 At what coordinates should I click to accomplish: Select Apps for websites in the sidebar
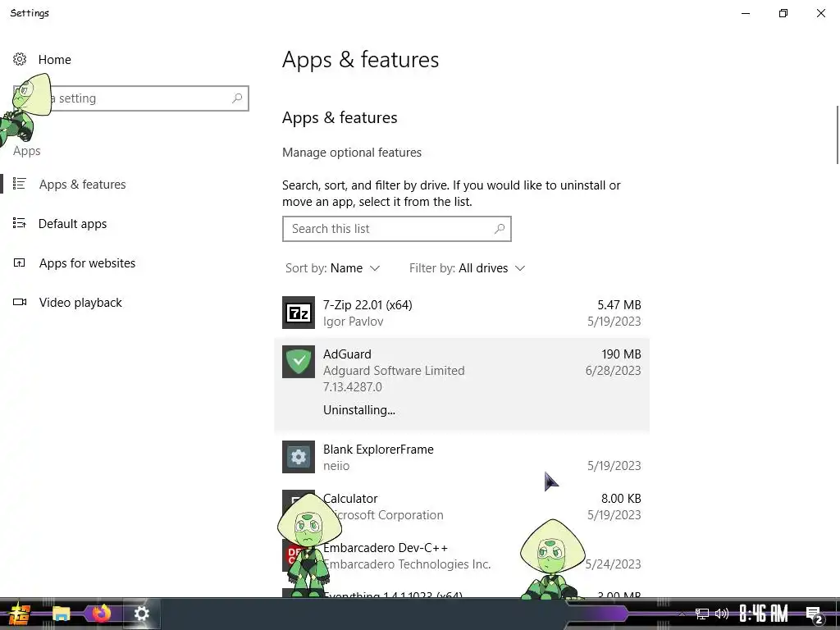click(x=87, y=263)
